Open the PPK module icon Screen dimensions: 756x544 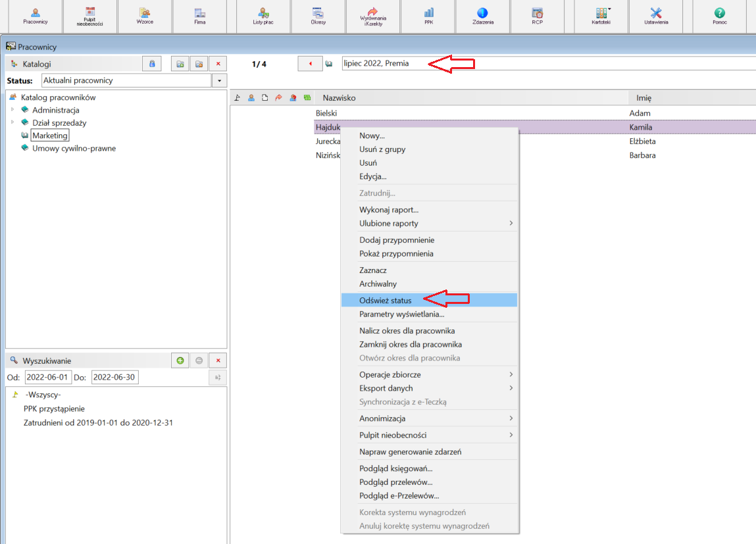click(428, 16)
